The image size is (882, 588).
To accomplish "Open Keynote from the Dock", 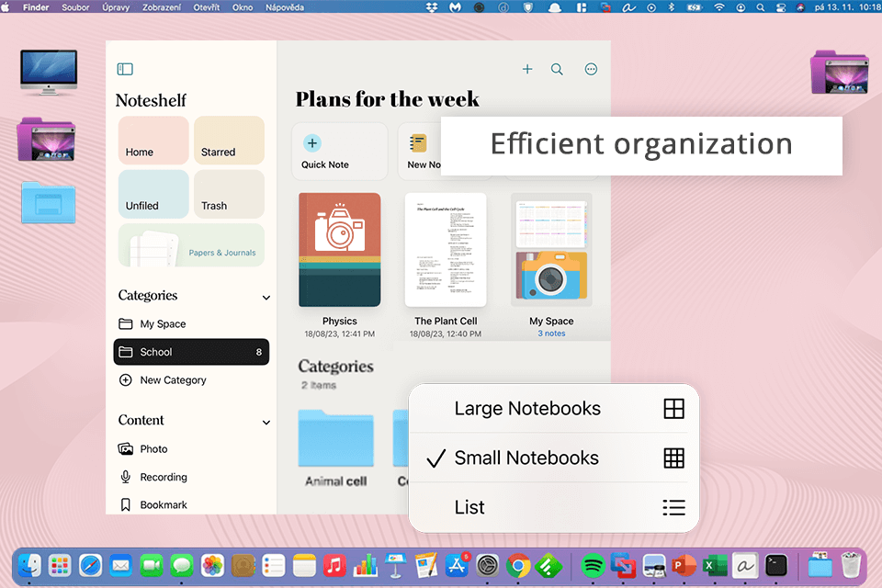I will 395,566.
